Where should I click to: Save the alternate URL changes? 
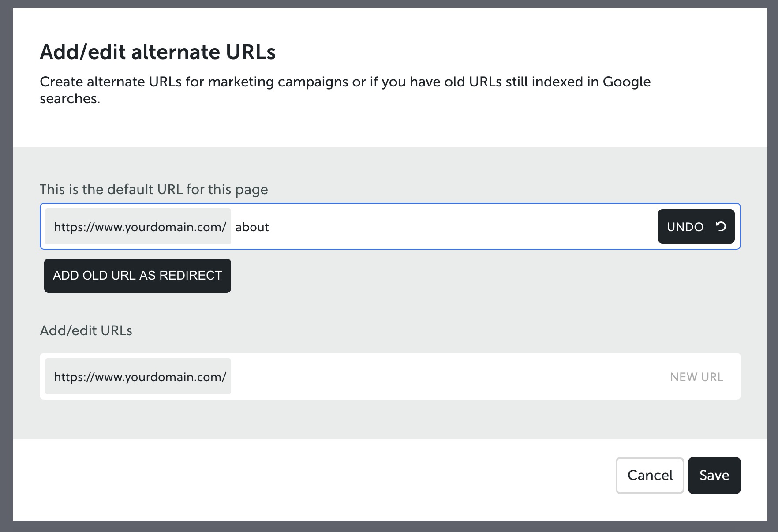(714, 475)
